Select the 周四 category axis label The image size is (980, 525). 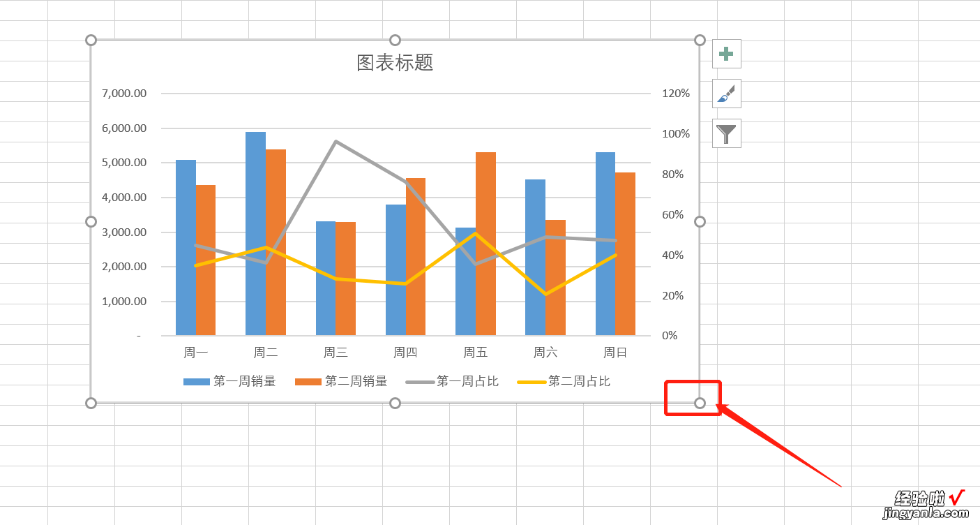pos(405,353)
